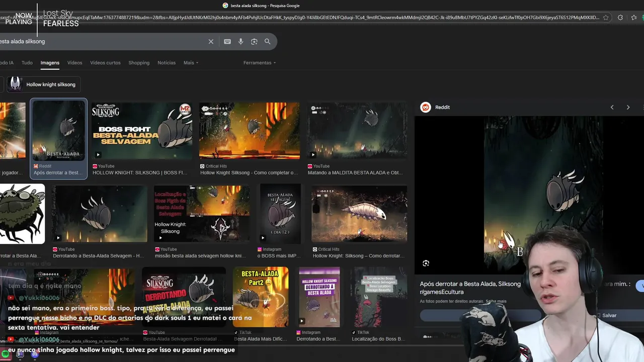Go to next image in preview panel
Viewport: 644px width, 362px height.
[x=628, y=107]
